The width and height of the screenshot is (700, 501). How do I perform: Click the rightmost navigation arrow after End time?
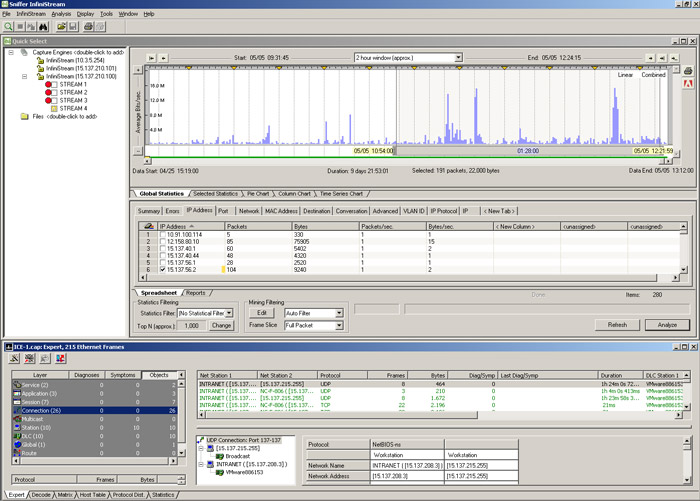[x=674, y=58]
